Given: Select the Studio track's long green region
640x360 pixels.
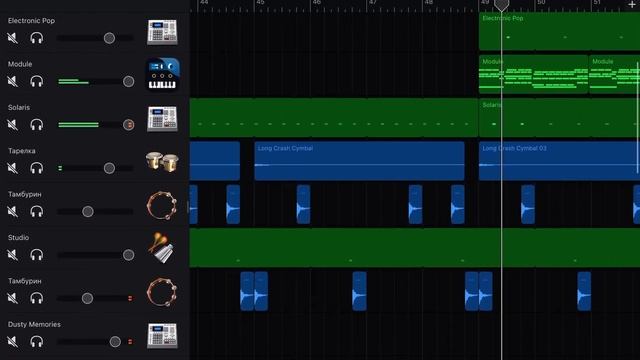Looking at the screenshot, I should click(x=415, y=248).
